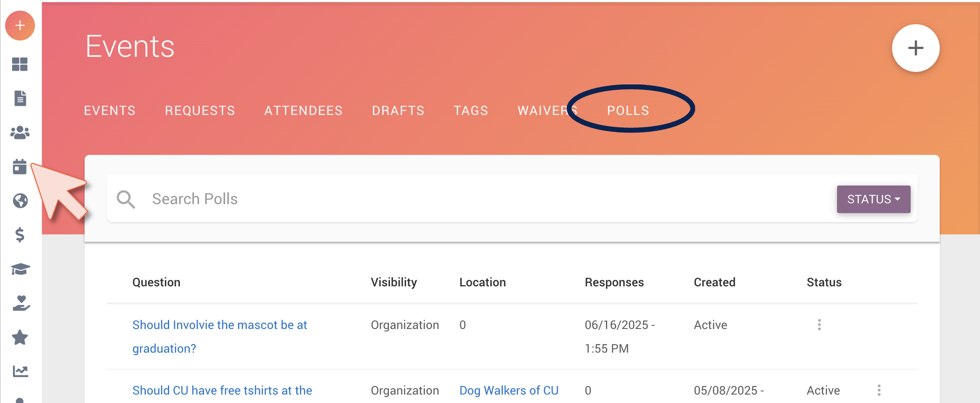Switch to the Attendees tab

coord(303,110)
